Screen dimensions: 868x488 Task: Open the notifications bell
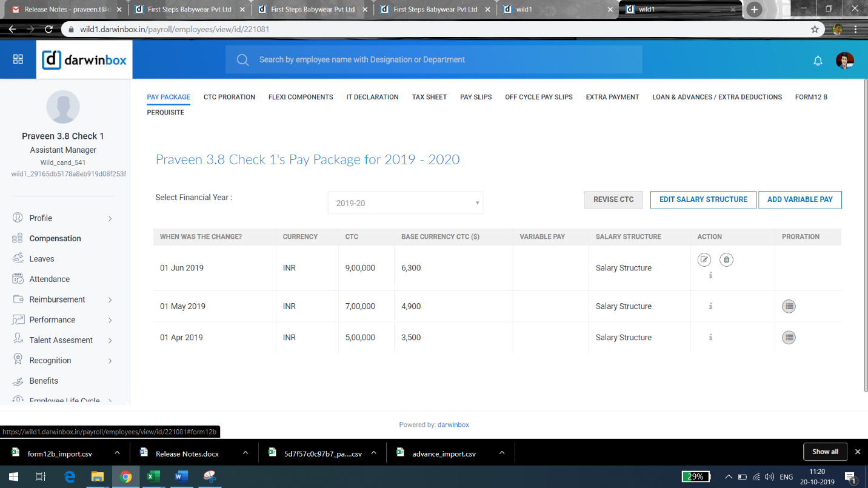[x=818, y=60]
